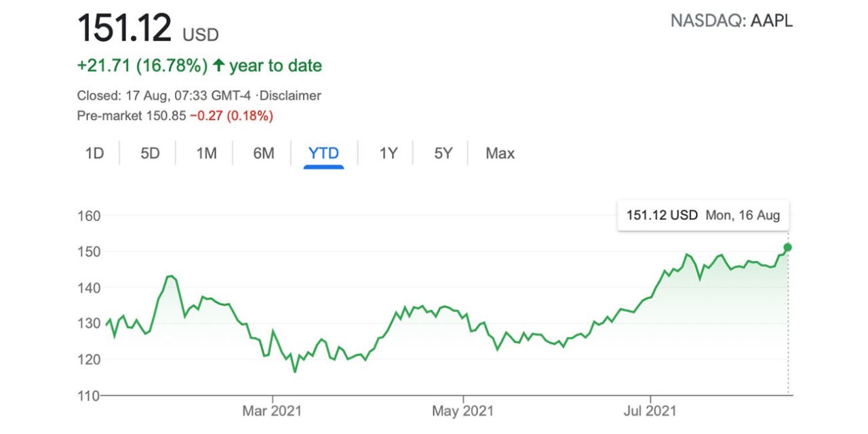Click the large 151.12 USD price
The width and height of the screenshot is (868, 434).
tap(125, 29)
